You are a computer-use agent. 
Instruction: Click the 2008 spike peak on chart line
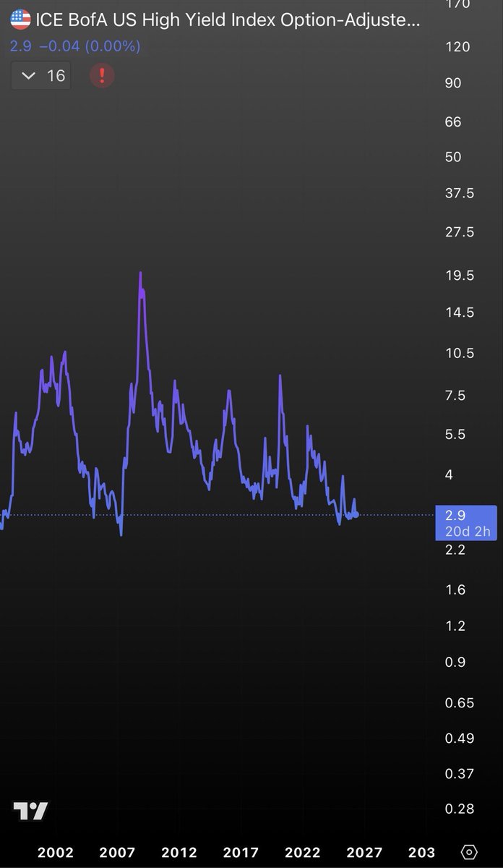(140, 273)
